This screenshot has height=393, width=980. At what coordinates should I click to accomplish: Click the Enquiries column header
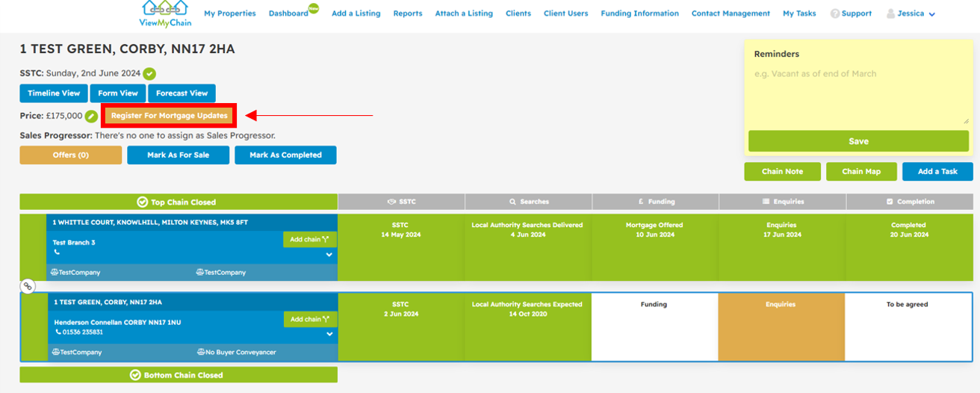[x=783, y=202]
